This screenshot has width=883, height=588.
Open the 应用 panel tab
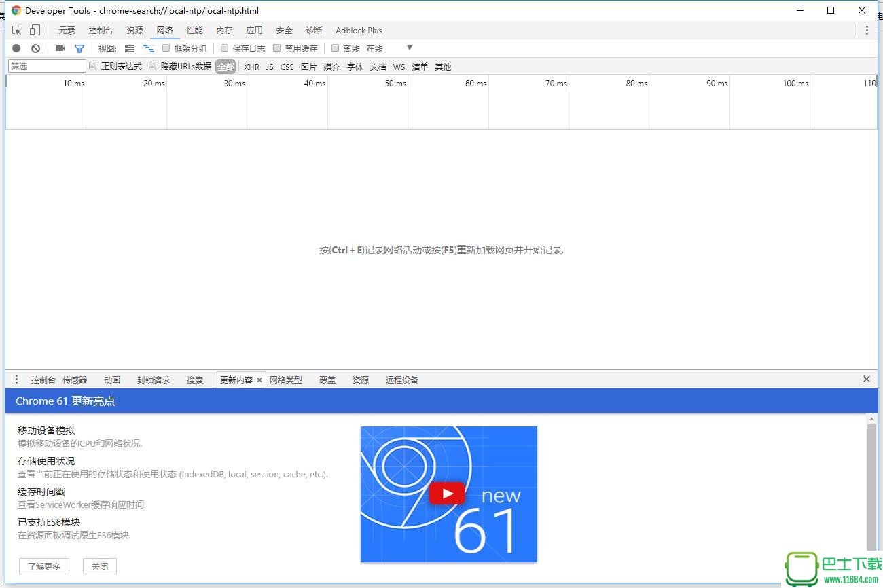tap(254, 31)
